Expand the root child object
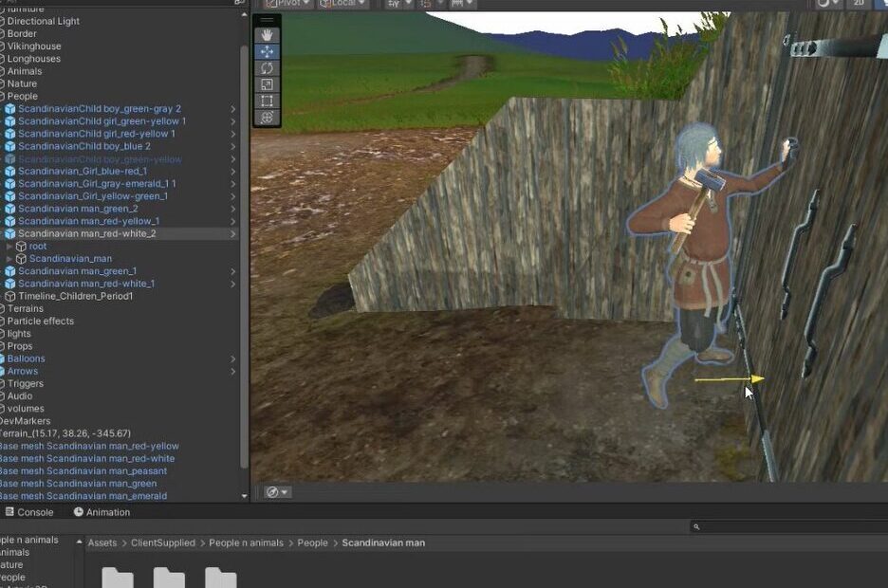The height and width of the screenshot is (588, 888). pos(9,247)
